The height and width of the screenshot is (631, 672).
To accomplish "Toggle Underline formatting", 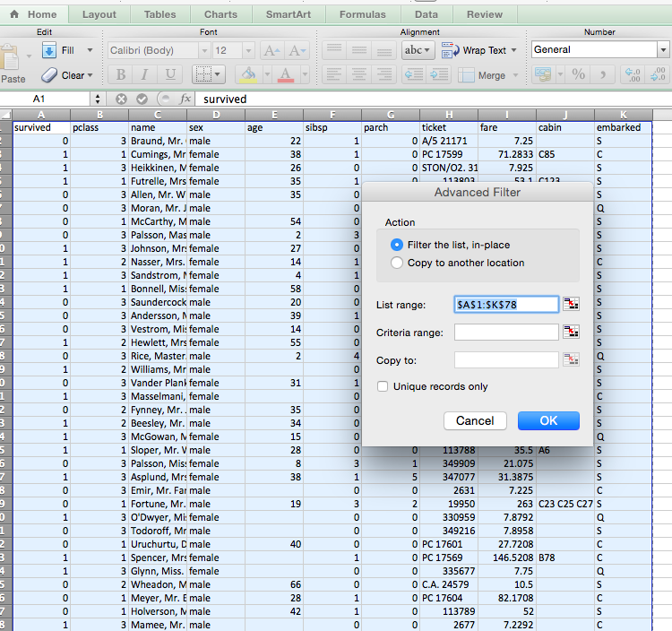I will click(170, 75).
